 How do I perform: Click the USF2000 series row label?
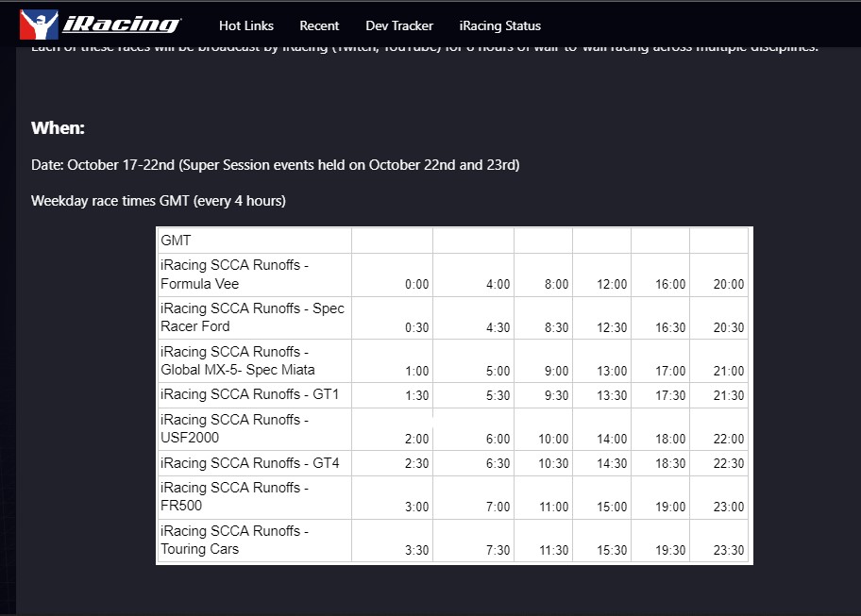pyautogui.click(x=234, y=428)
